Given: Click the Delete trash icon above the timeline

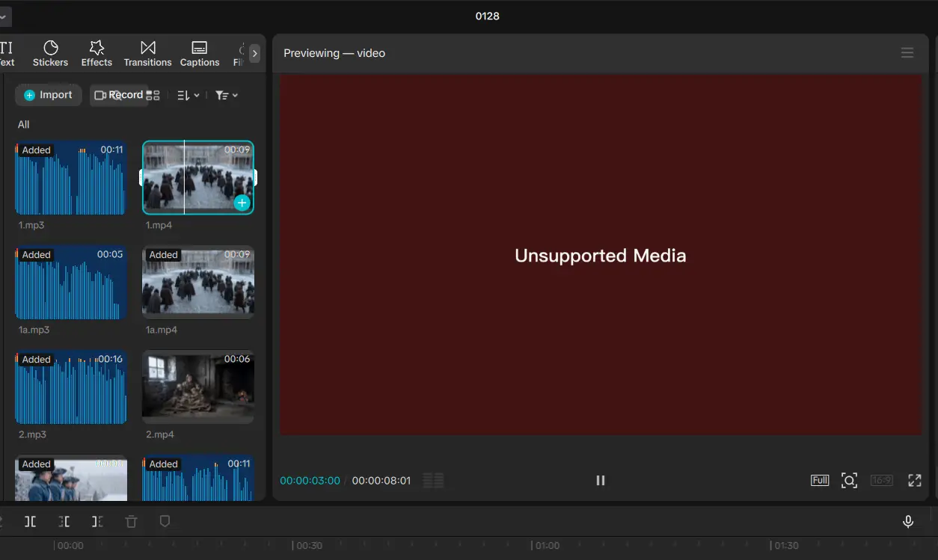Looking at the screenshot, I should tap(132, 522).
